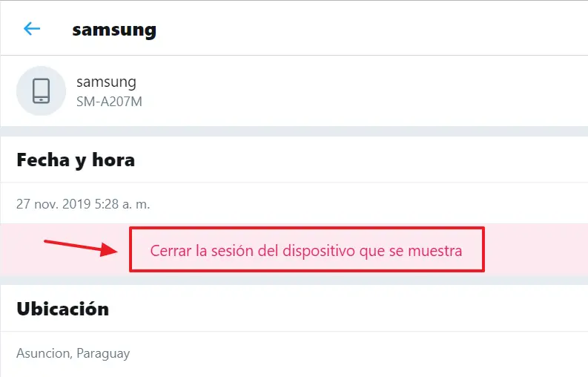Click empty header area right of samsung title

coord(371,30)
